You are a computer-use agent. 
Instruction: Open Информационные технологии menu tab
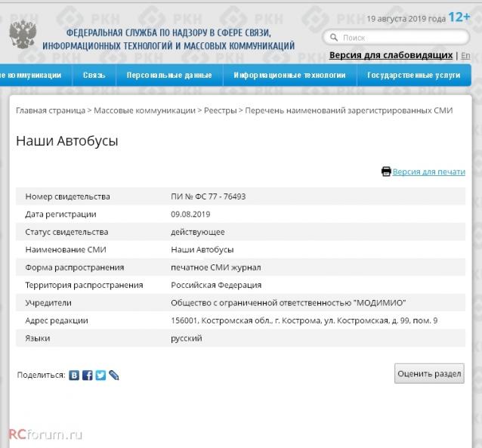pos(289,75)
